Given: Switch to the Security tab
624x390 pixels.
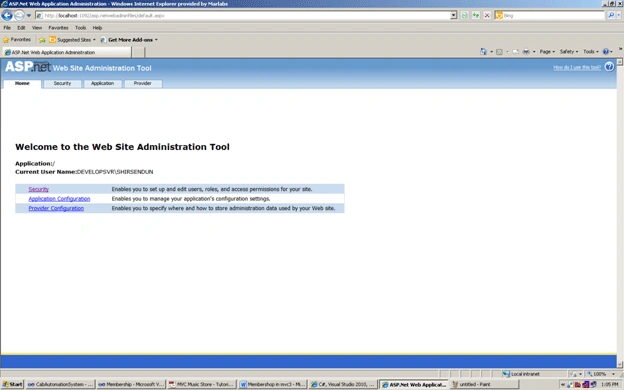Looking at the screenshot, I should pyautogui.click(x=62, y=84).
